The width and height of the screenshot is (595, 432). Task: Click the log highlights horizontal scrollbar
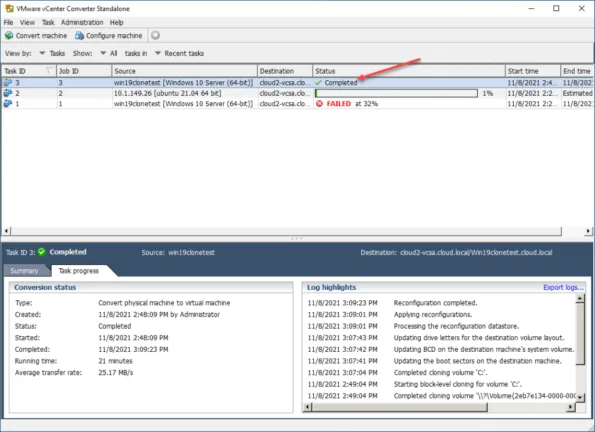[x=399, y=407]
